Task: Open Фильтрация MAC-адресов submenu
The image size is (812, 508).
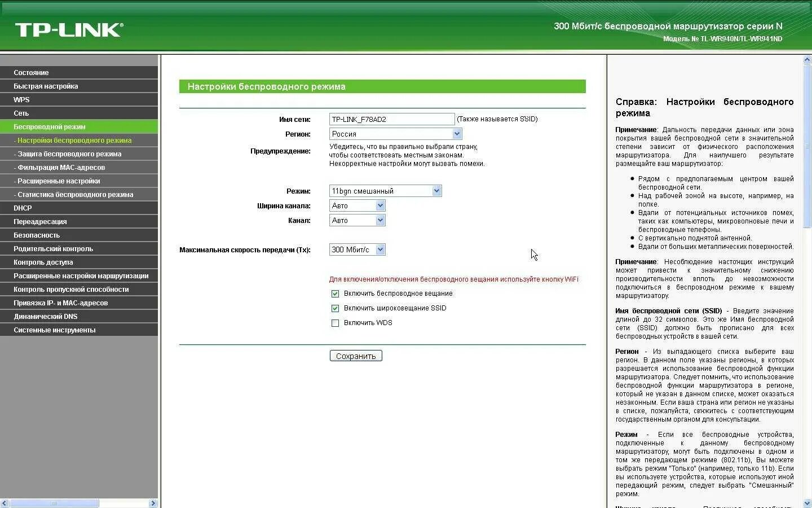Action: (79, 167)
